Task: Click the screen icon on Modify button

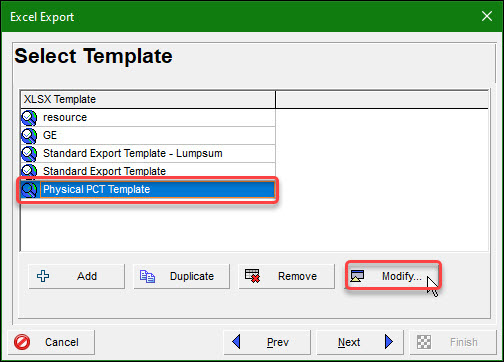Action: coord(357,276)
